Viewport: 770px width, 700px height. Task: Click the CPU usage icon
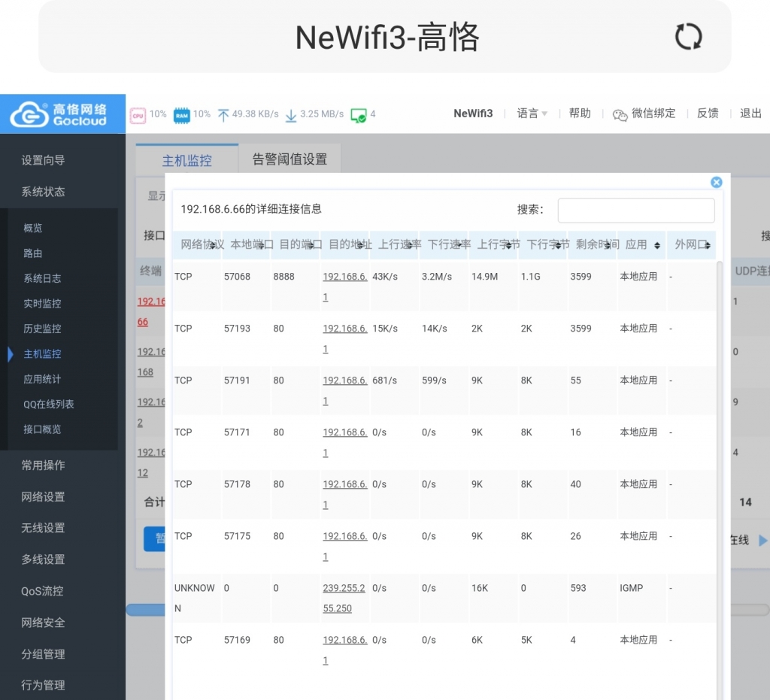[x=138, y=115]
